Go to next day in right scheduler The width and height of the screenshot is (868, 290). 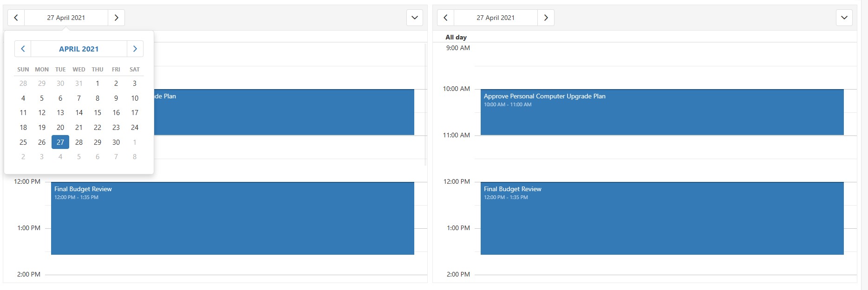546,18
